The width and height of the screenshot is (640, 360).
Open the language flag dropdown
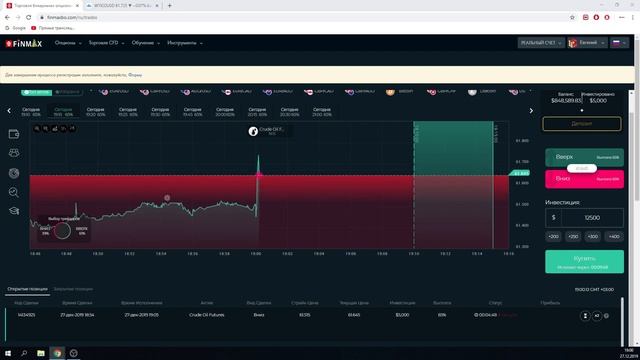619,43
